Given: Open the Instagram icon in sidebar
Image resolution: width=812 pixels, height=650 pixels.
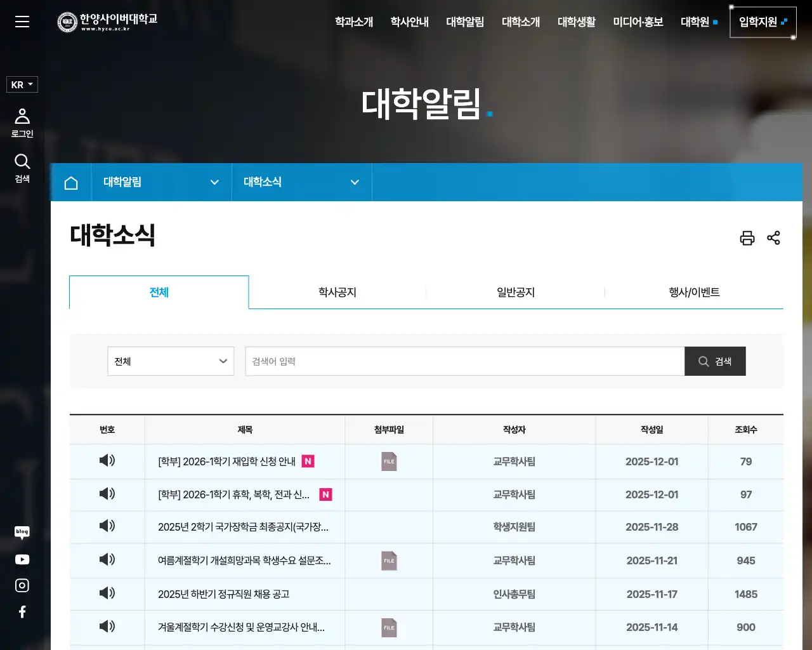Looking at the screenshot, I should (x=22, y=585).
